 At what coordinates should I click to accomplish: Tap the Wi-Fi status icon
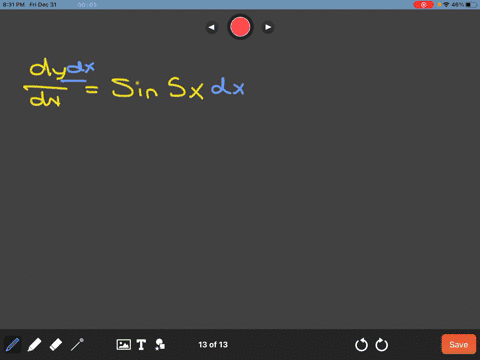pyautogui.click(x=446, y=5)
